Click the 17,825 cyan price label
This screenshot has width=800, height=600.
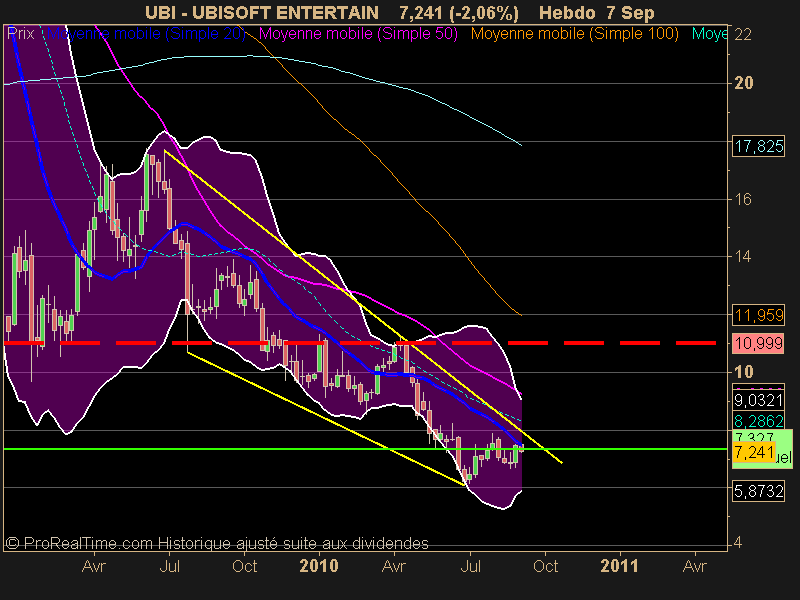[758, 146]
